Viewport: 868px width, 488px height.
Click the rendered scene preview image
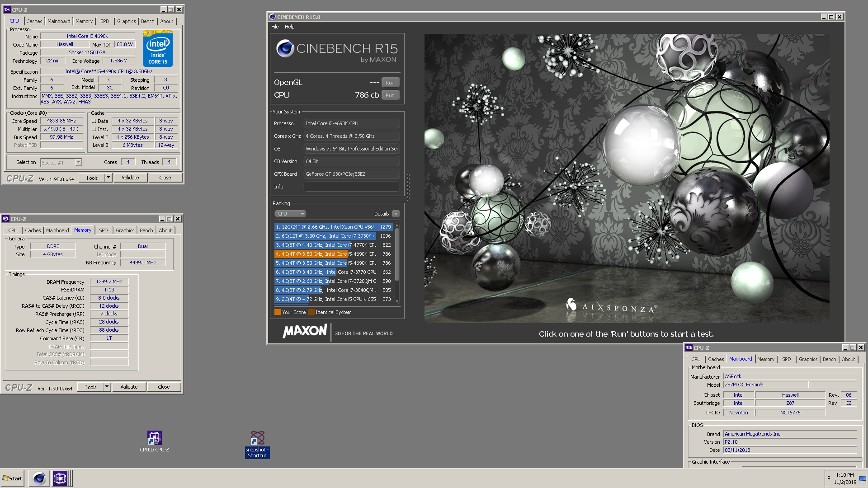pos(627,178)
